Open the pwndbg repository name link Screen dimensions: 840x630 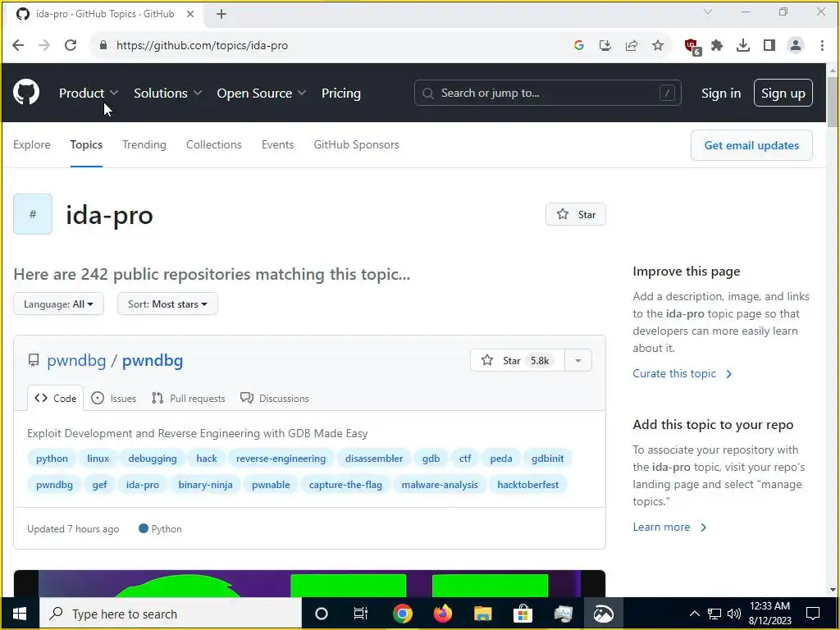(x=153, y=361)
